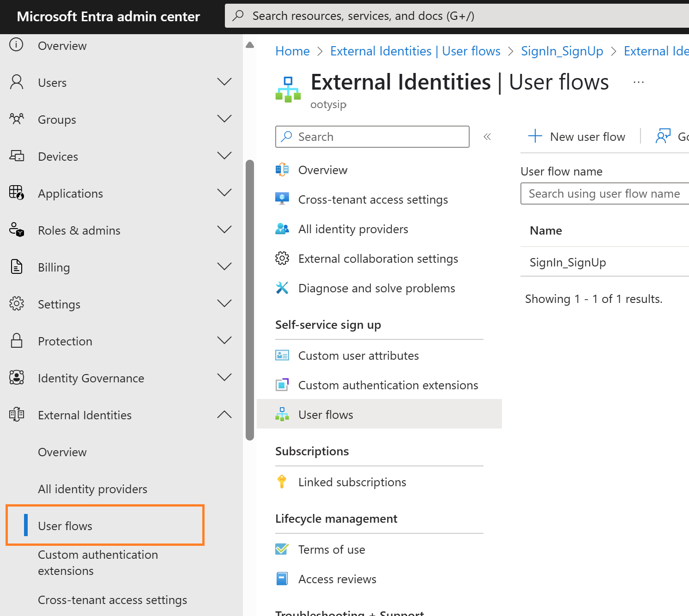The width and height of the screenshot is (689, 616).
Task: Open Cross-tenant access settings in left sidebar
Action: tap(112, 599)
